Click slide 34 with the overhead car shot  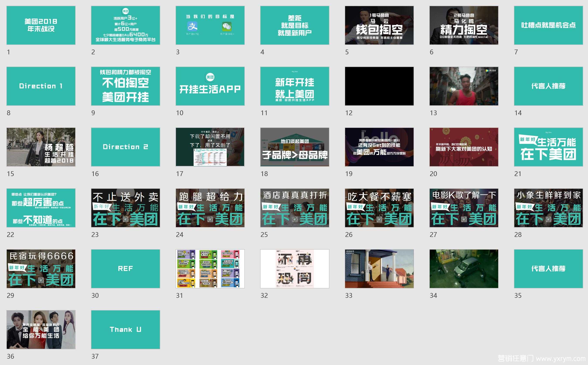point(464,269)
